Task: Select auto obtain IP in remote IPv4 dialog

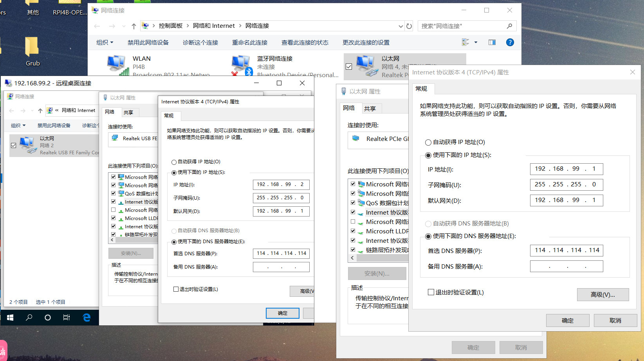Action: 174,162
